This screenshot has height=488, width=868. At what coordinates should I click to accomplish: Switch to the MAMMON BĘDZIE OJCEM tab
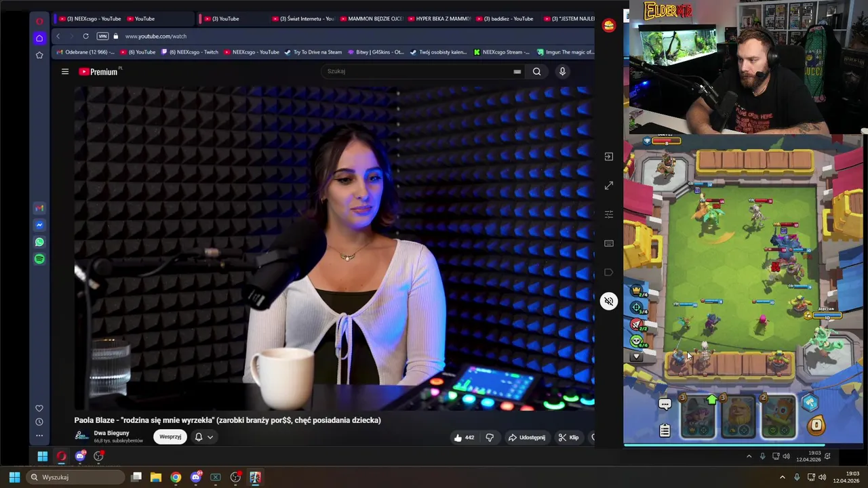coord(372,18)
